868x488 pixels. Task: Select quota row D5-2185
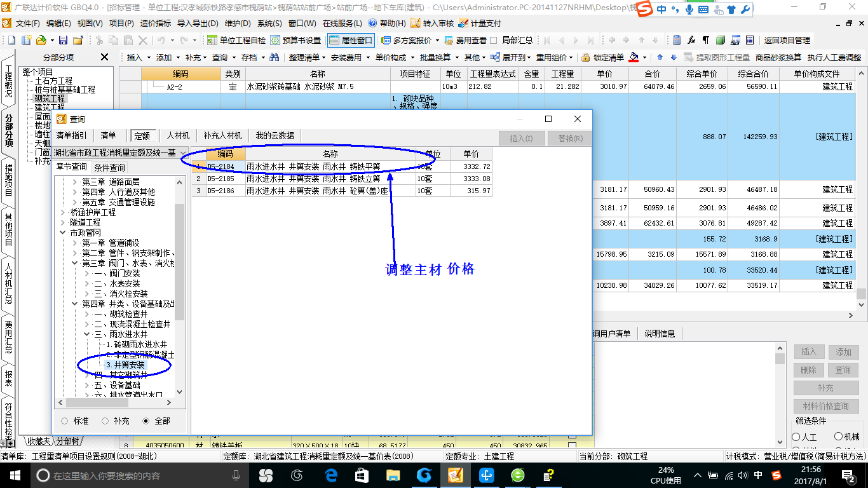tap(342, 179)
